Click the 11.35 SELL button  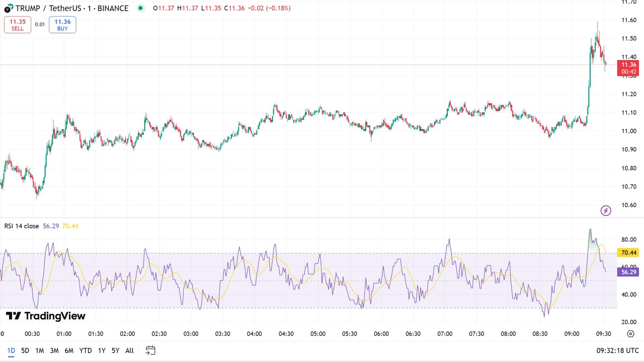click(17, 25)
